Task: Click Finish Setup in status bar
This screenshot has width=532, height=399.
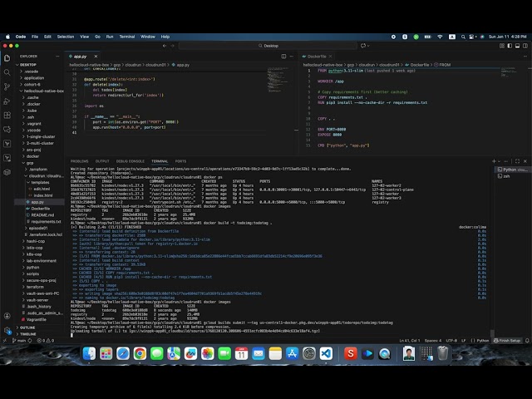Action: point(507,340)
